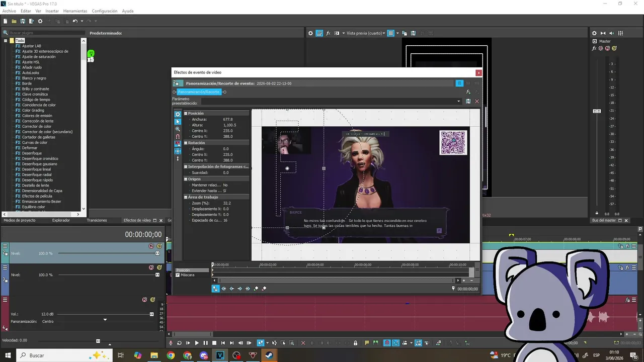This screenshot has width=644, height=362.
Task: Collapse the Área de trabajo group
Action: tap(185, 197)
